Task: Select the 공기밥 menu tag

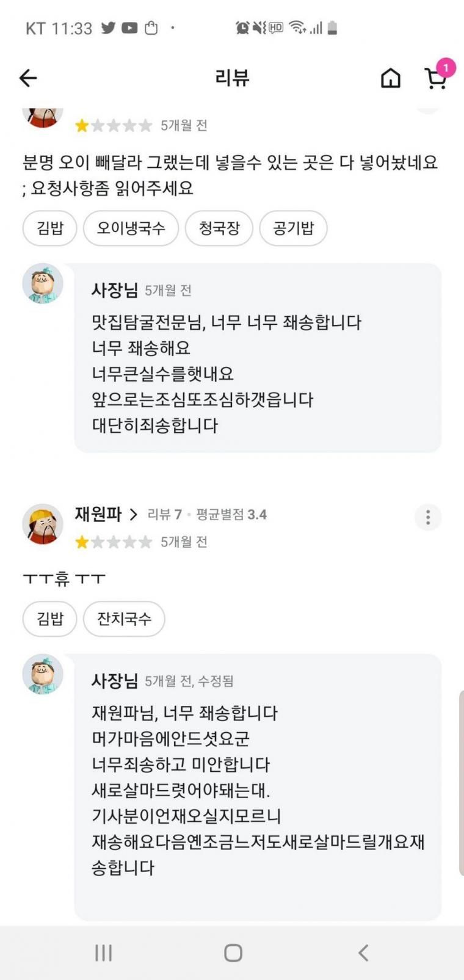Action: [293, 228]
